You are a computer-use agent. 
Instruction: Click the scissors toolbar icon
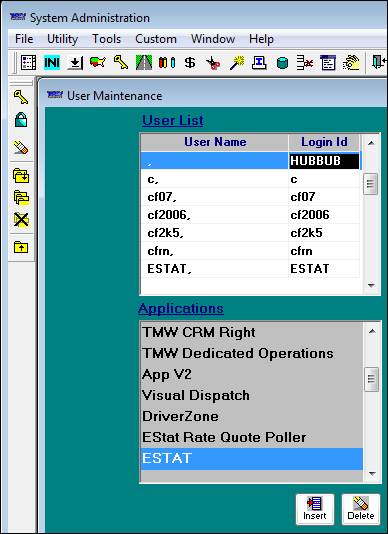213,63
